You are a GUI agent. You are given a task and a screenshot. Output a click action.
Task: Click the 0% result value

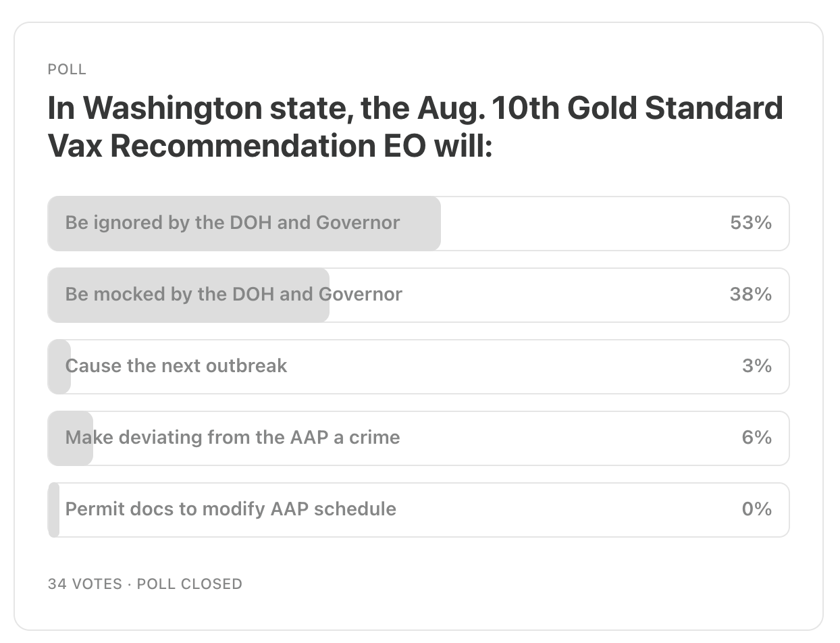[757, 509]
